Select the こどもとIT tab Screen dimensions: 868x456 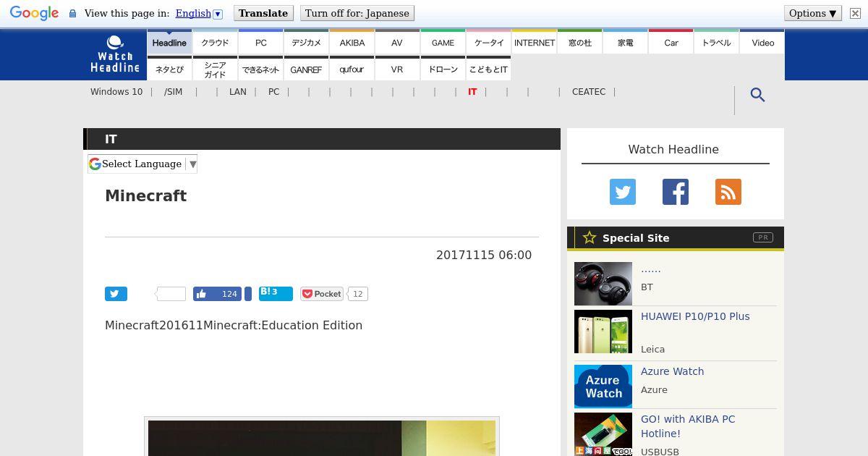489,69
